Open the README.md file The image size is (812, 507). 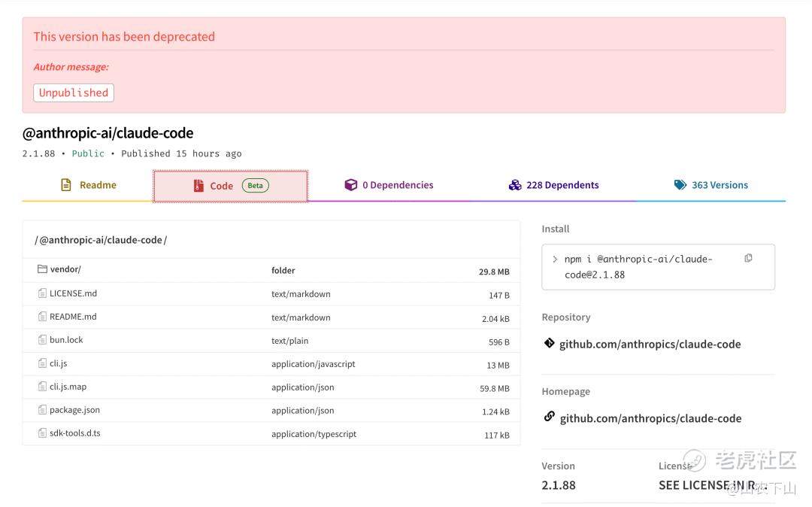73,317
